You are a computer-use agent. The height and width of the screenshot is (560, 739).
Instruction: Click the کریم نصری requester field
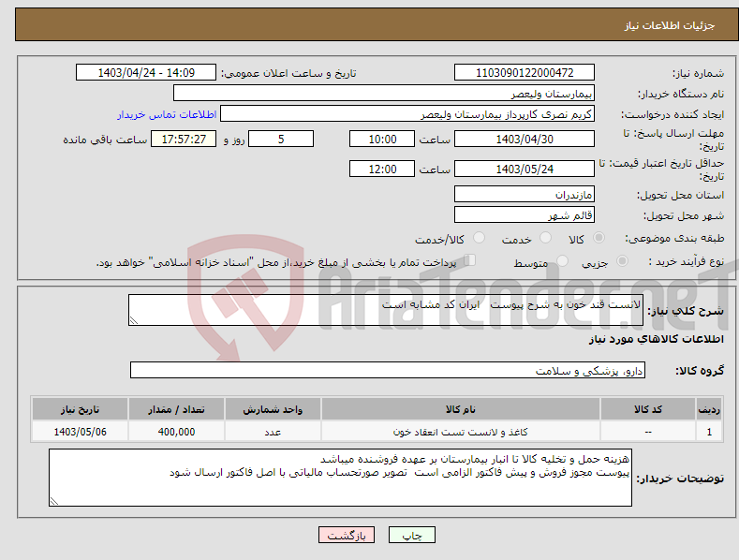click(407, 114)
